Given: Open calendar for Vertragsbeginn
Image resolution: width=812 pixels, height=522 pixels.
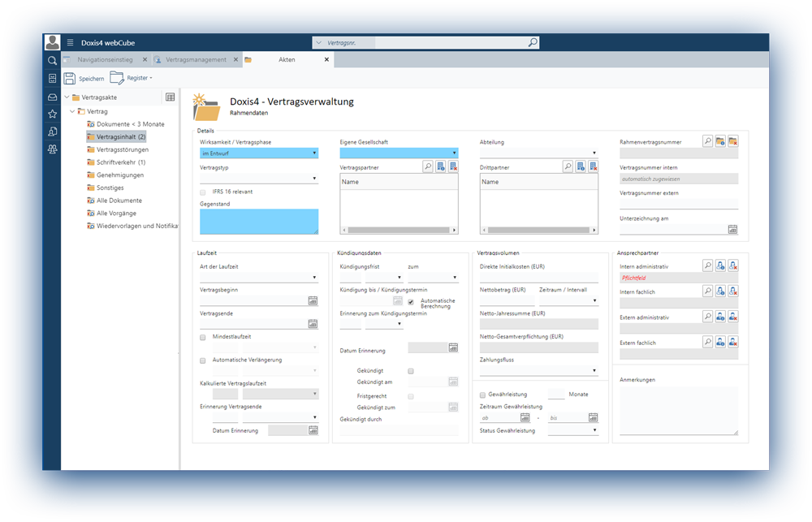Looking at the screenshot, I should point(313,300).
